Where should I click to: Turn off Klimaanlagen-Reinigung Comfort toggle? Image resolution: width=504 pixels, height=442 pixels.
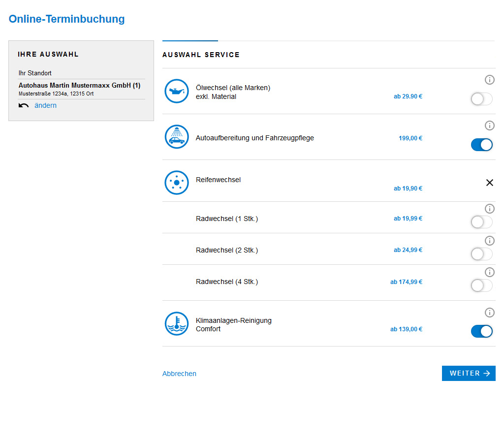click(481, 331)
